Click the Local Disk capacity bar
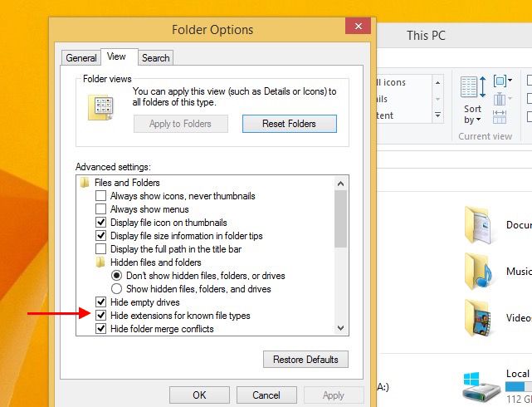Viewport: 532px width, 407px height. tap(519, 386)
